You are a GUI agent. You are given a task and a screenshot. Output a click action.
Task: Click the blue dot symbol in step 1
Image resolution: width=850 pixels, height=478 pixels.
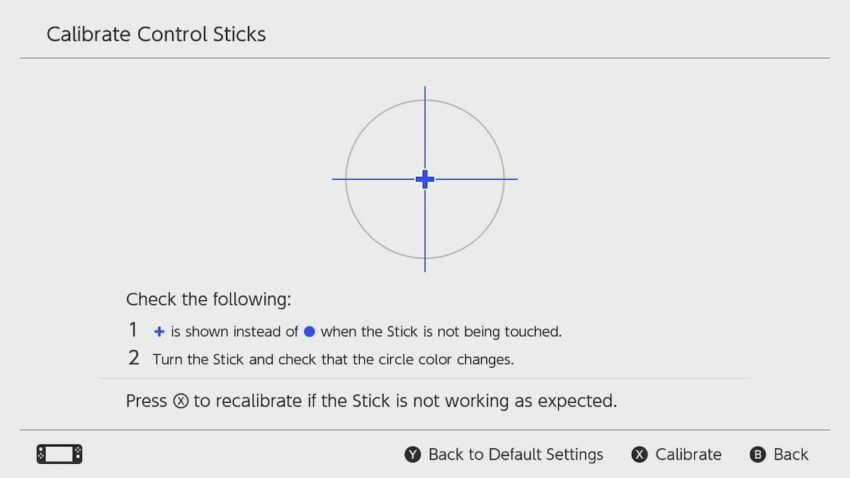tap(310, 331)
